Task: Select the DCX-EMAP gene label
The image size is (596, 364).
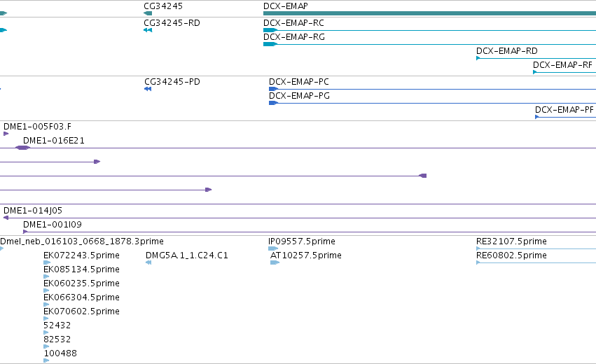Action: pos(286,6)
